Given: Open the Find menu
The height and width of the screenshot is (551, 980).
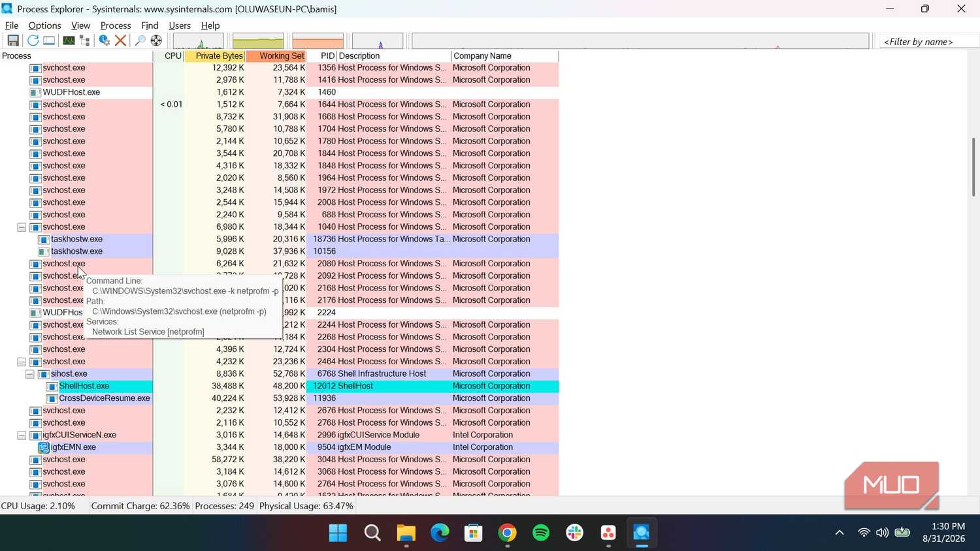Looking at the screenshot, I should [x=150, y=25].
